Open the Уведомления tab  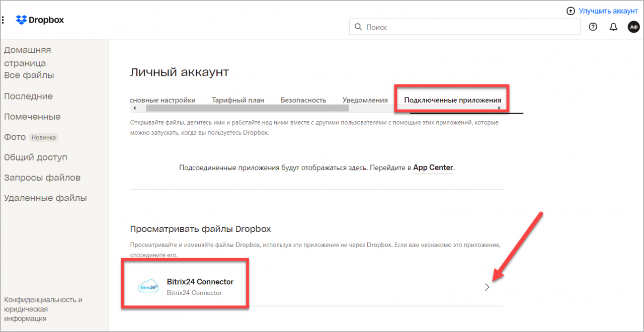(x=365, y=100)
